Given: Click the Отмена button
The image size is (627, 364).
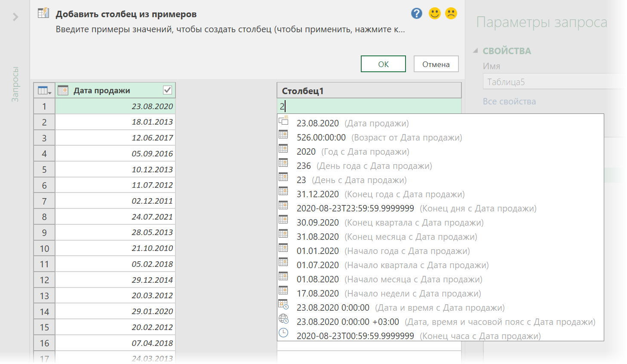Looking at the screenshot, I should tap(436, 64).
